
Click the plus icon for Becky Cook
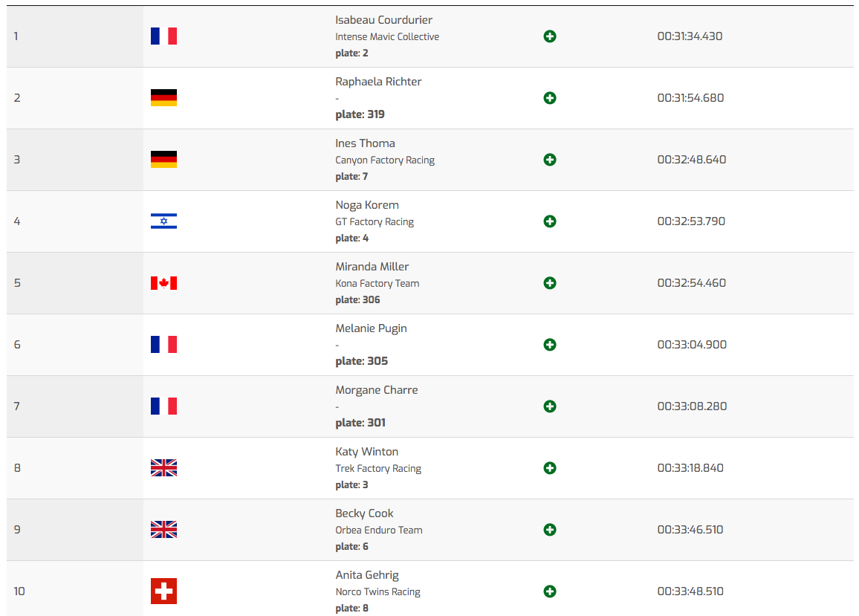tap(549, 529)
